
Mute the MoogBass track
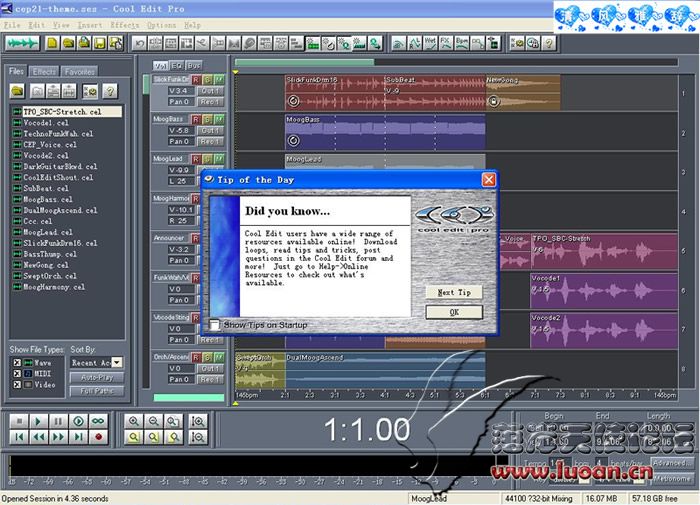219,119
